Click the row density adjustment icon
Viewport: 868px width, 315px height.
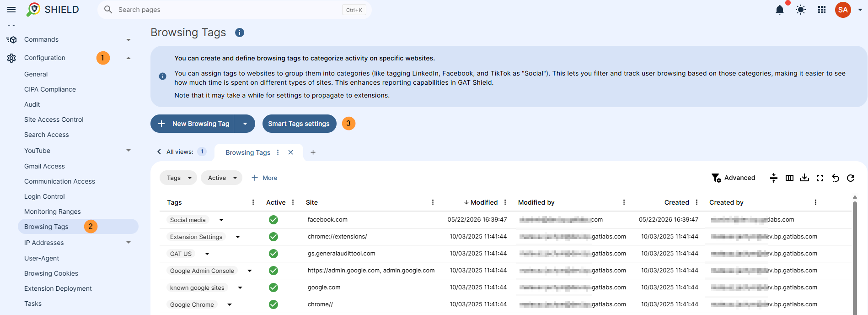click(x=774, y=178)
